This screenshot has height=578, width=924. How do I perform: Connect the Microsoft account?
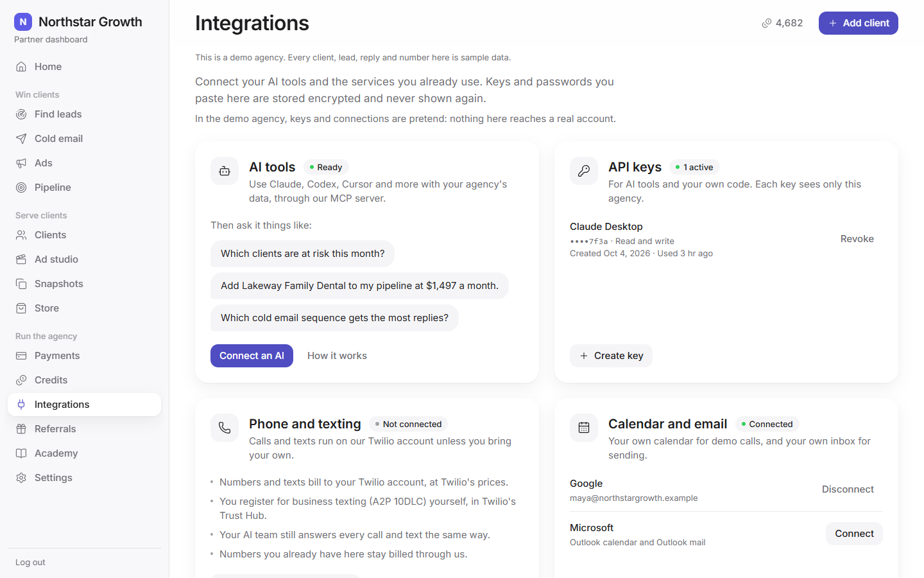[854, 534]
